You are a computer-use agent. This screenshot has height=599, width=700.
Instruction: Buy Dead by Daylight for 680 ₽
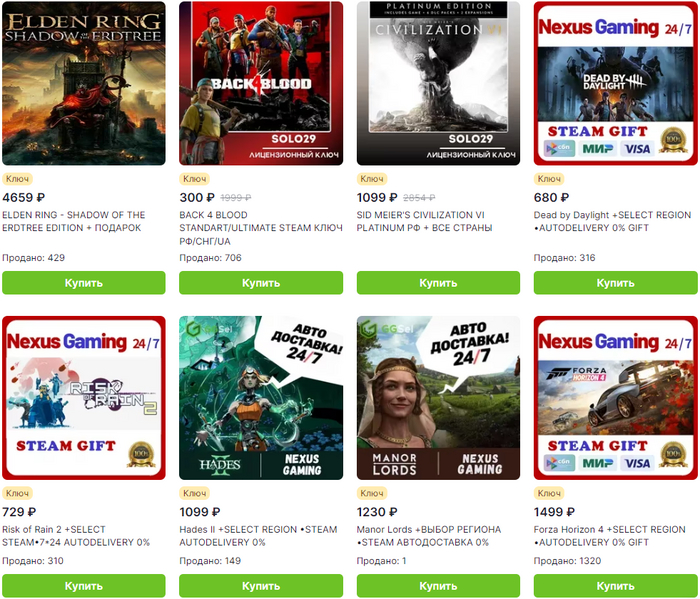pyautogui.click(x=616, y=283)
